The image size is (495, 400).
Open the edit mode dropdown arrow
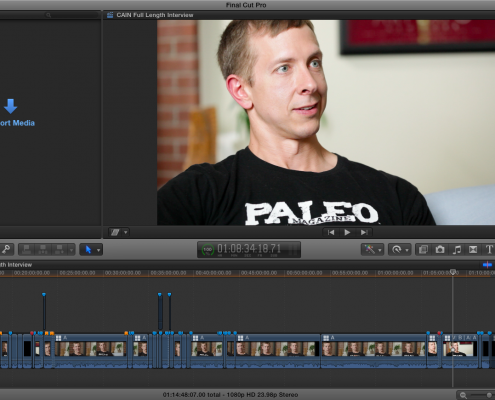coord(71,249)
